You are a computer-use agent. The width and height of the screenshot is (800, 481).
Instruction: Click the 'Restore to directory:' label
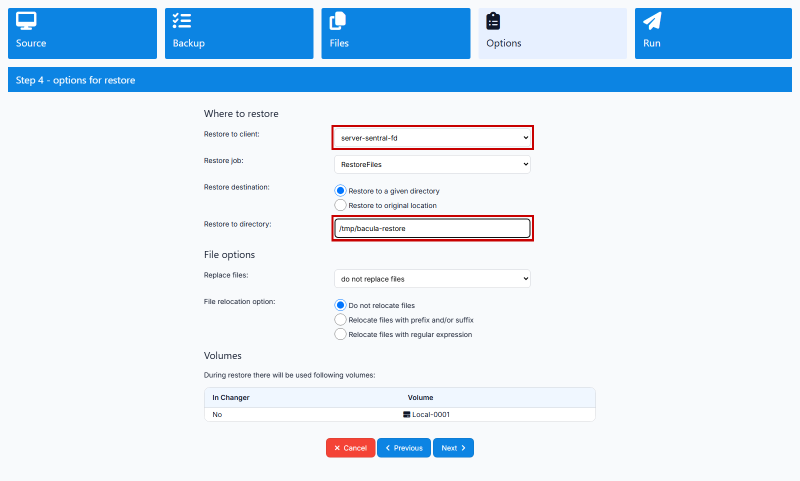click(x=237, y=224)
